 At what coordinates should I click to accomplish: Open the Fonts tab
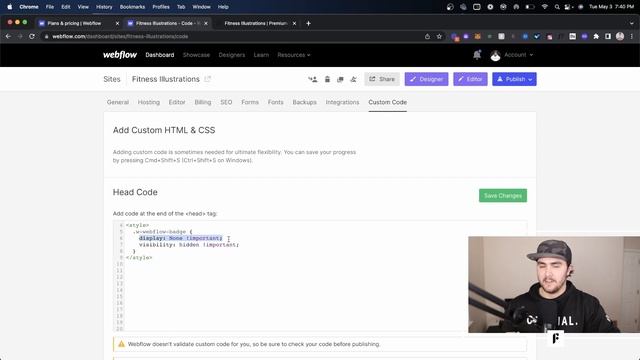[x=276, y=102]
